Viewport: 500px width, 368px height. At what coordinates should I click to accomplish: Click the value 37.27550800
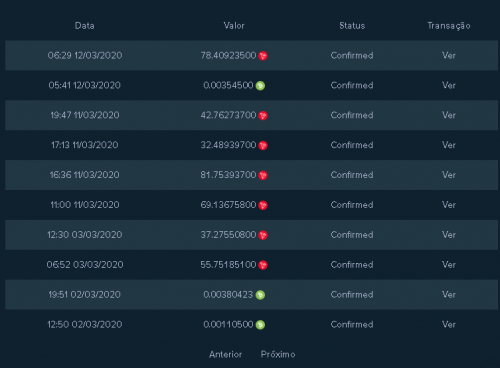[x=228, y=235]
